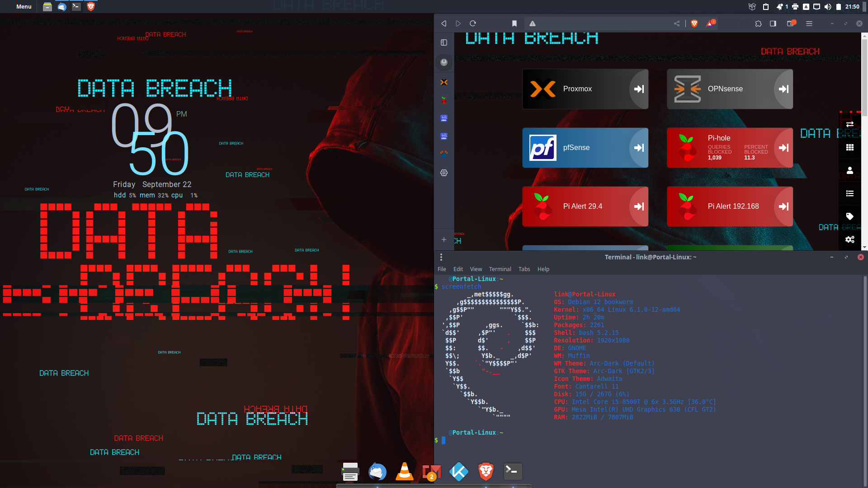Go back in Brave browser
This screenshot has height=488, width=868.
(x=444, y=23)
